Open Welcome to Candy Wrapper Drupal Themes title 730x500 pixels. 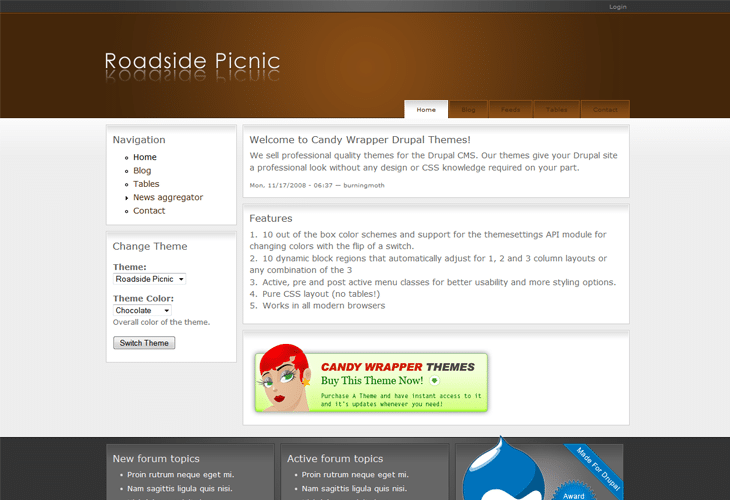pos(360,140)
